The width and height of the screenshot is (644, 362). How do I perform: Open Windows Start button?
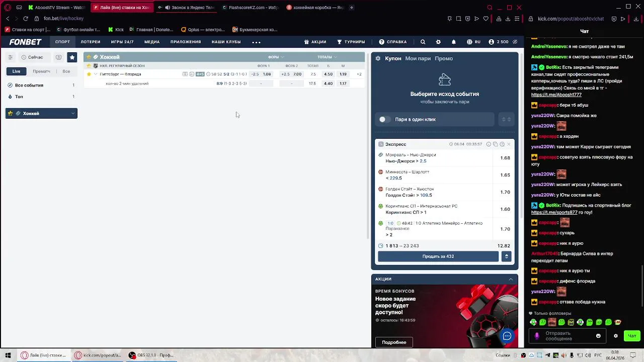pyautogui.click(x=8, y=355)
